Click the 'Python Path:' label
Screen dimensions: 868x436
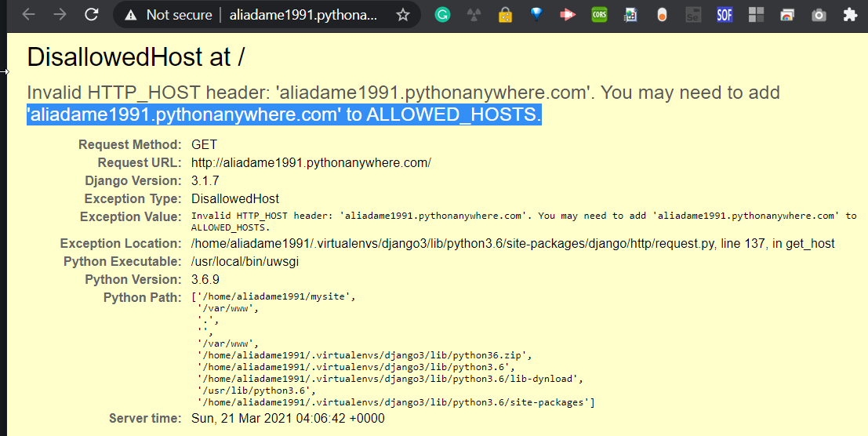click(142, 298)
